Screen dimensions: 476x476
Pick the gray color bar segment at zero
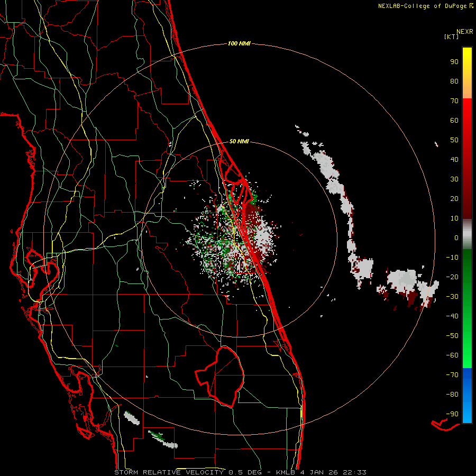point(467,234)
